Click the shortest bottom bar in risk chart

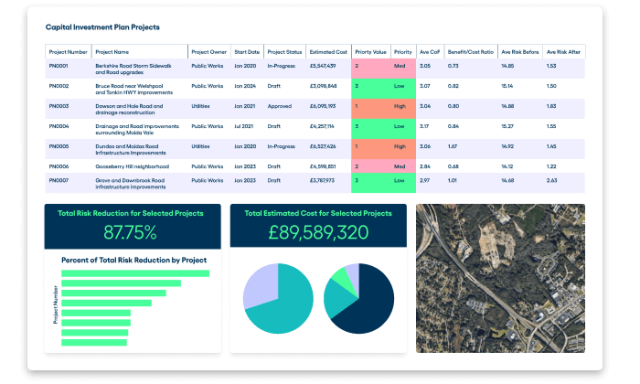[94, 342]
